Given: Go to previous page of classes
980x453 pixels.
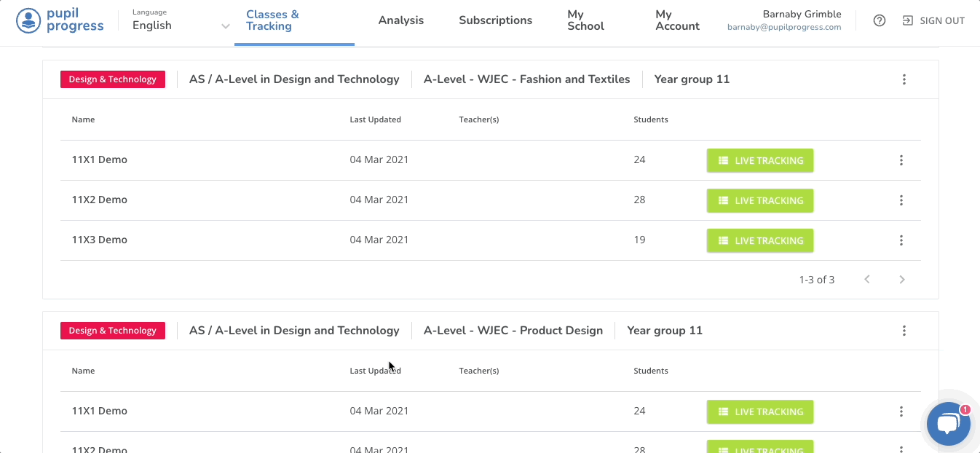Looking at the screenshot, I should tap(867, 280).
